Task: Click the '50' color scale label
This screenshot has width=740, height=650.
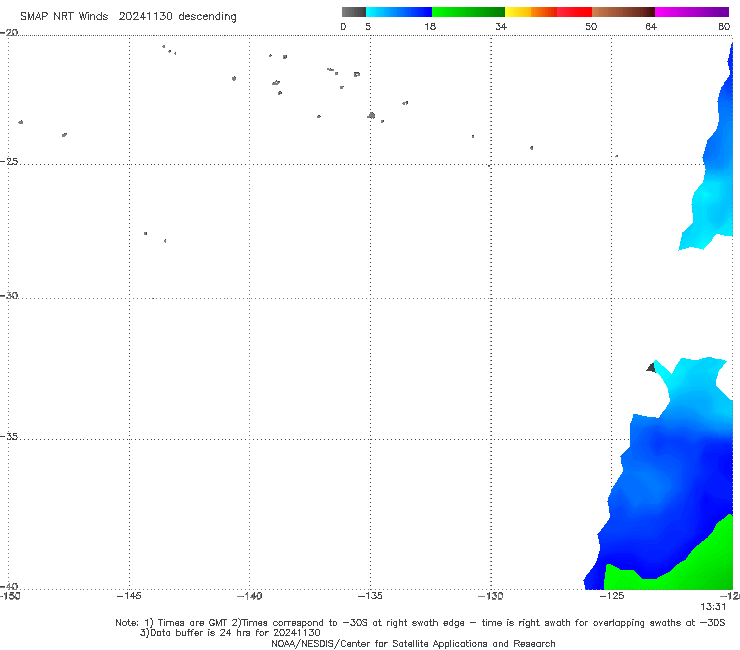Action: (x=591, y=26)
